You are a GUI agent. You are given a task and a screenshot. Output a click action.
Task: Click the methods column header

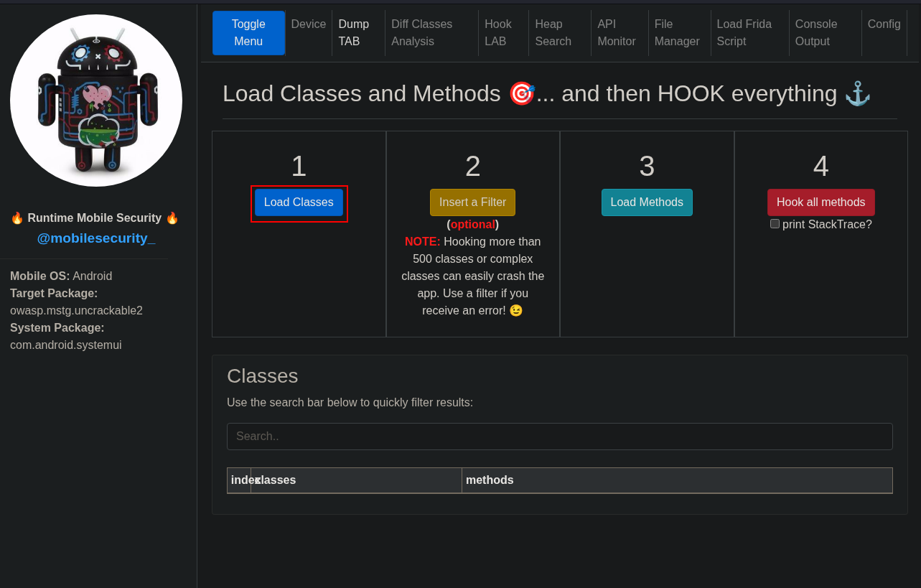click(490, 480)
